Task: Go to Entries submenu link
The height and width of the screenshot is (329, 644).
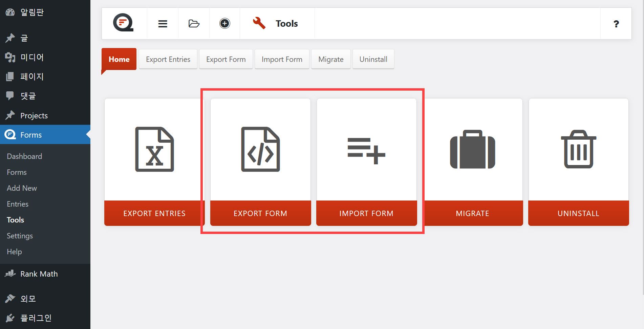Action: click(18, 204)
